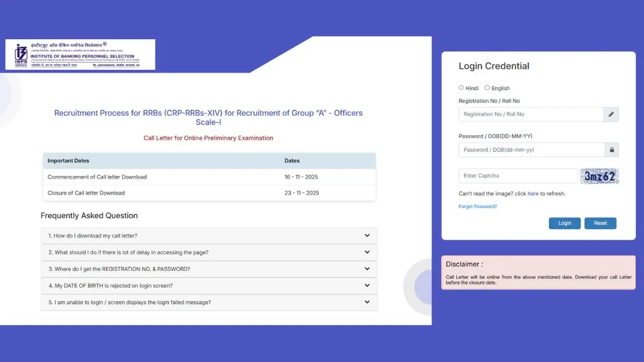Screen dimensions: 644x362
Task: Expand 'Where do I get the REGISTRATION NO. & PASSWORD?'
Action: [367, 269]
